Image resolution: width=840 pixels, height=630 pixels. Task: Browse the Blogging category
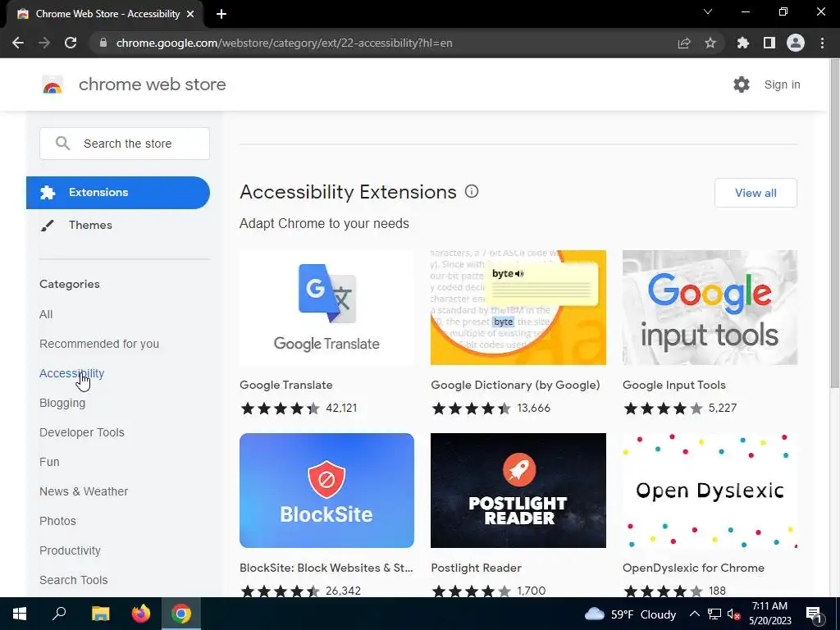click(62, 403)
